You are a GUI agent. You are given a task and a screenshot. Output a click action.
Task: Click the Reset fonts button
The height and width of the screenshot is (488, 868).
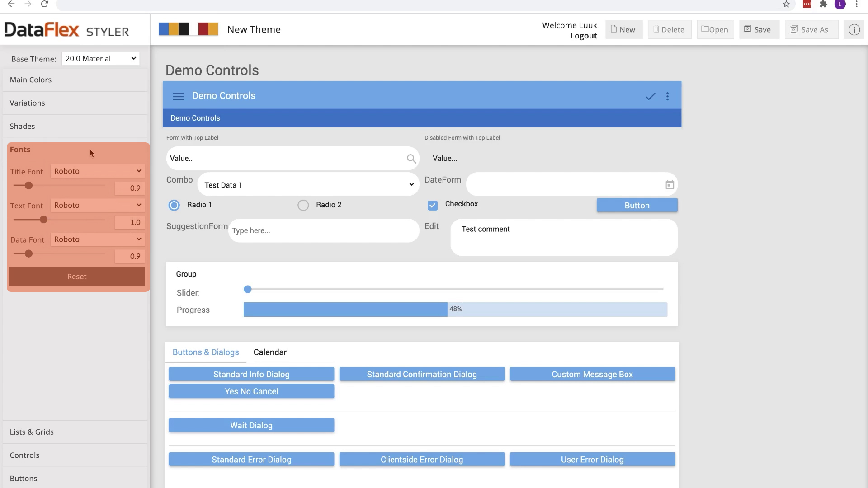click(x=77, y=277)
